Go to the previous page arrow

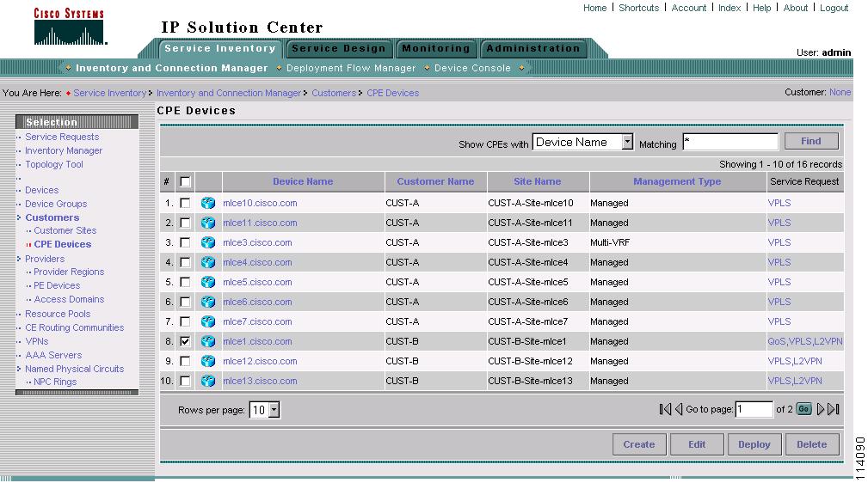(679, 409)
